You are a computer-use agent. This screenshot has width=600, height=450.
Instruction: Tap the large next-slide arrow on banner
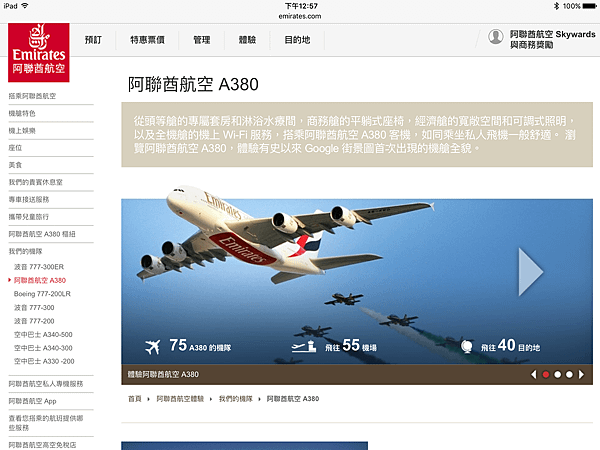point(531,272)
